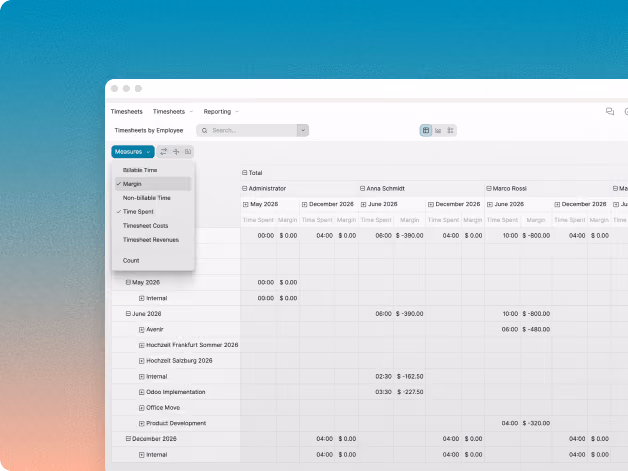Expand the Office Move row
This screenshot has width=628, height=471.
coord(141,408)
